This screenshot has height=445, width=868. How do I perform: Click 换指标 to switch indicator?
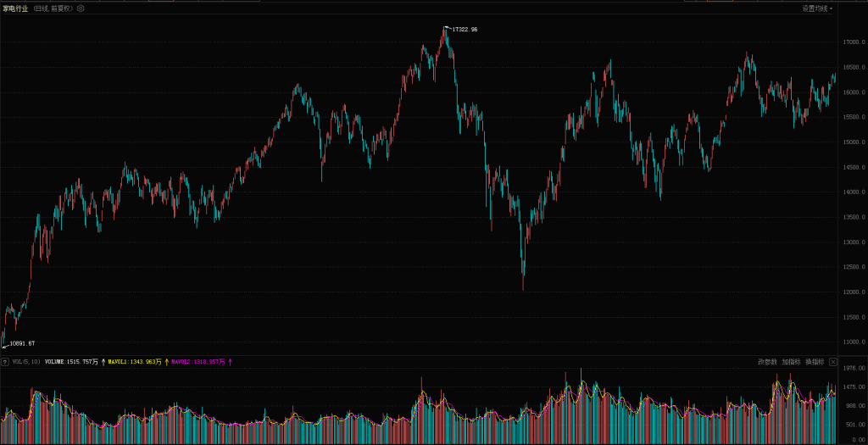click(815, 362)
